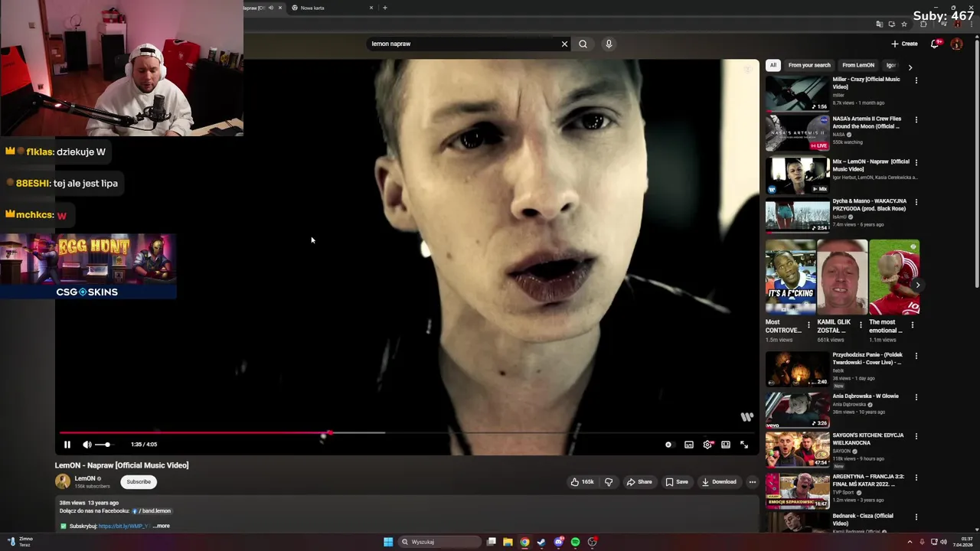Click the Share button
The width and height of the screenshot is (980, 551).
639,482
